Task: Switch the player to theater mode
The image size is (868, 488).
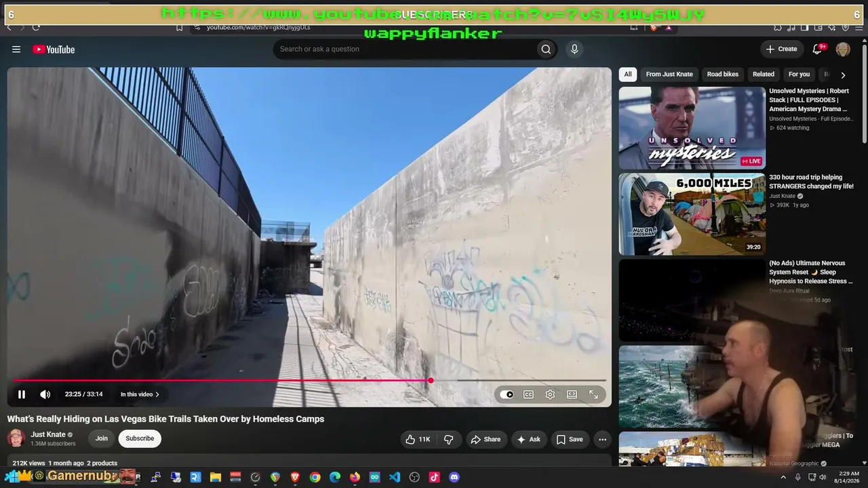Action: click(572, 394)
